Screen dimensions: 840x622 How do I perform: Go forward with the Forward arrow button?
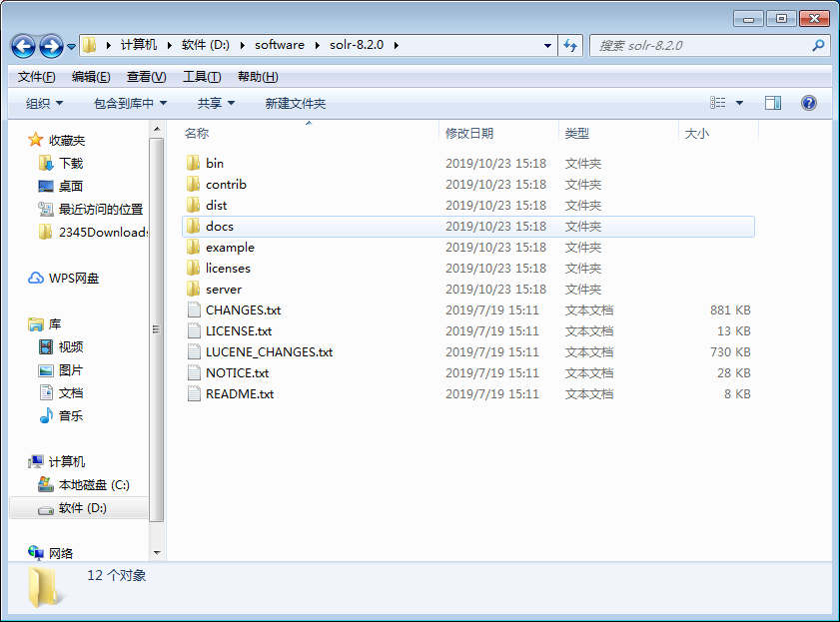[51, 47]
